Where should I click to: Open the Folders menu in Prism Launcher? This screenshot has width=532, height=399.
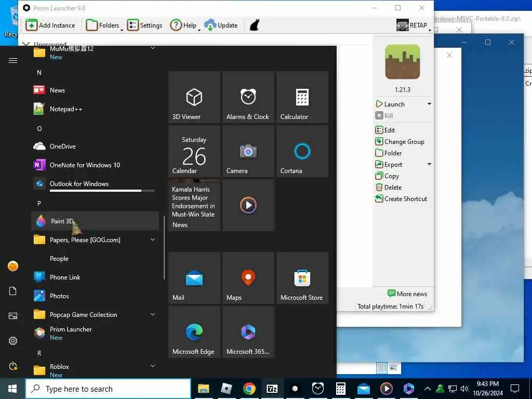[104, 25]
